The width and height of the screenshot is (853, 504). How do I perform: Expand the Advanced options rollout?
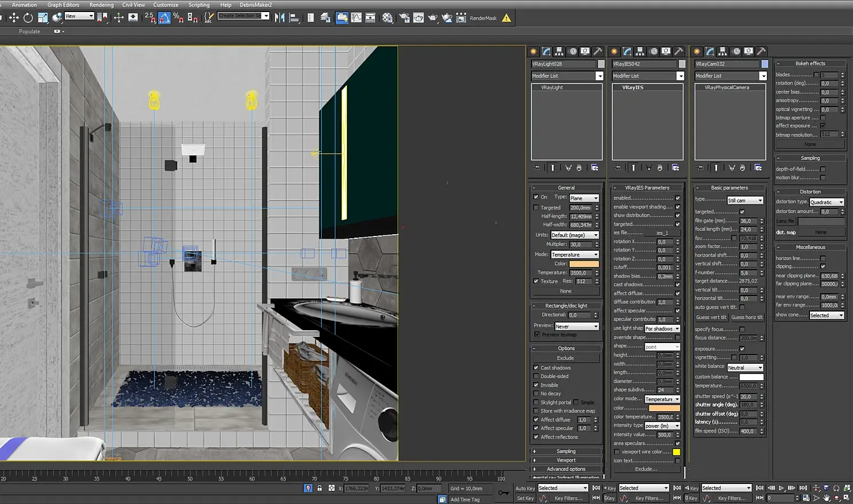tap(566, 469)
